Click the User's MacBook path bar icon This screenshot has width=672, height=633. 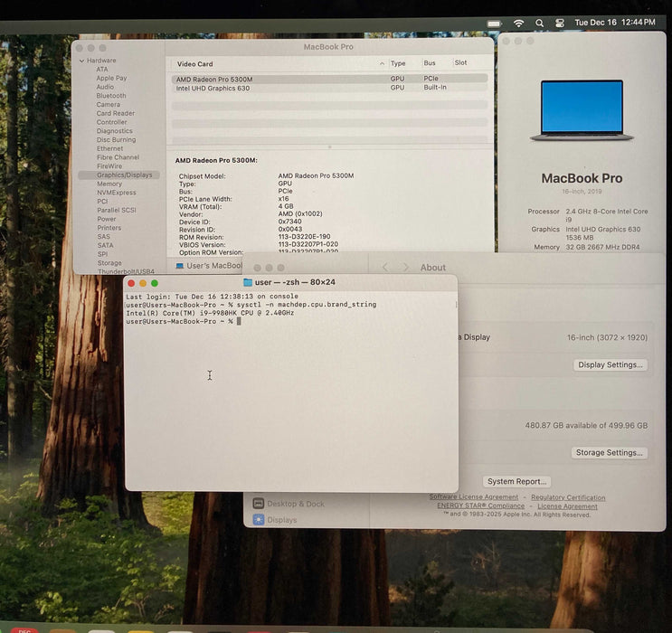tap(180, 266)
